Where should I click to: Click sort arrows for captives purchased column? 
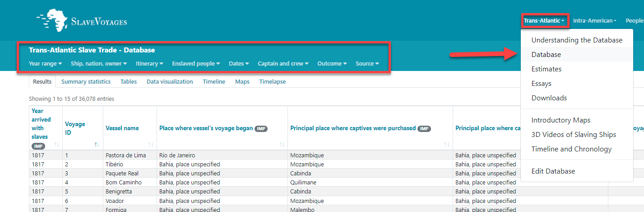tap(447, 145)
